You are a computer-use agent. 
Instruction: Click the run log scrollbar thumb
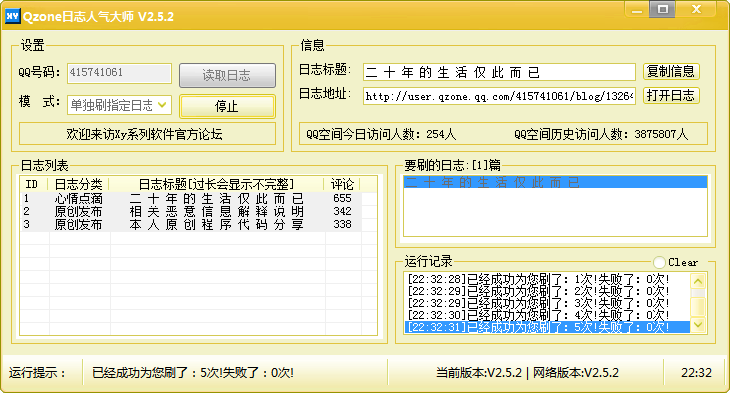(698, 307)
